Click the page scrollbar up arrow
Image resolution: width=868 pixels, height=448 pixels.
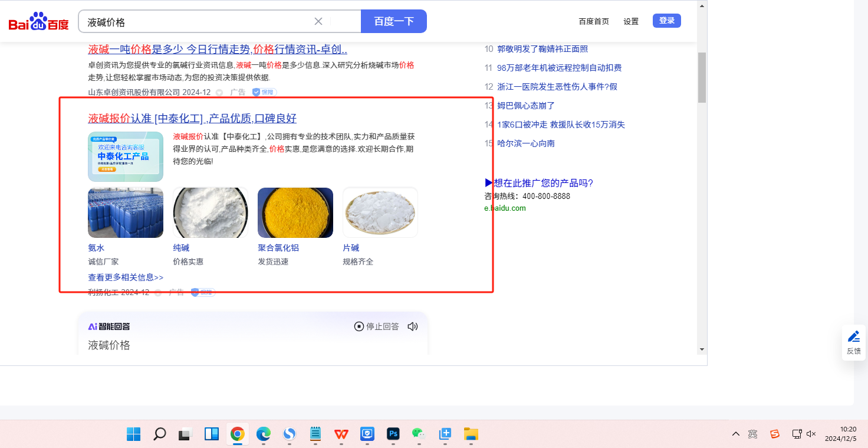click(702, 6)
